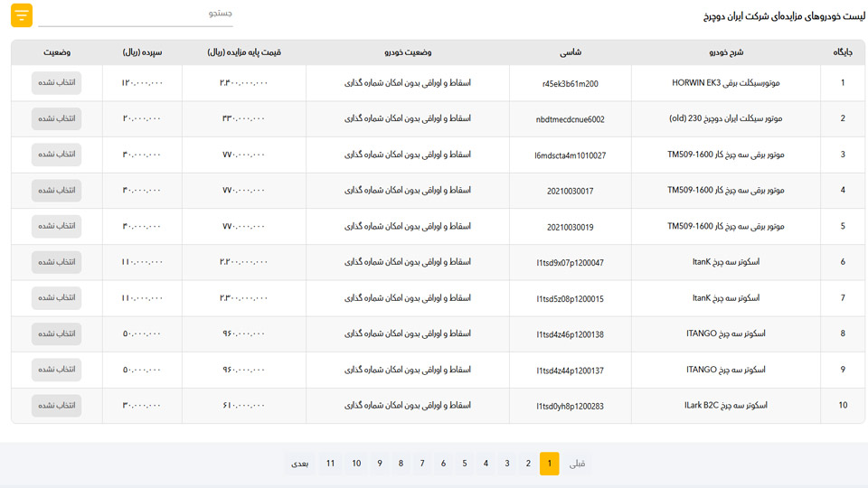Go to previous page with قبلی

(576, 464)
